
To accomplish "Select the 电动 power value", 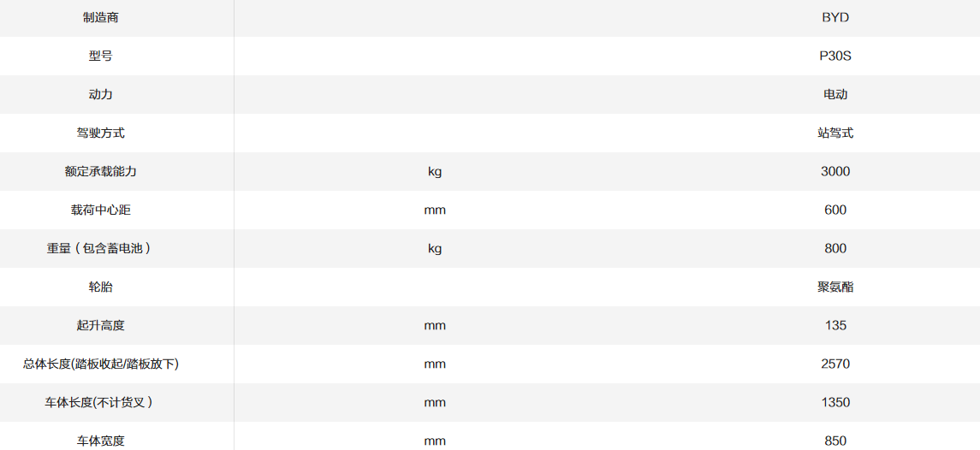I will [x=834, y=94].
